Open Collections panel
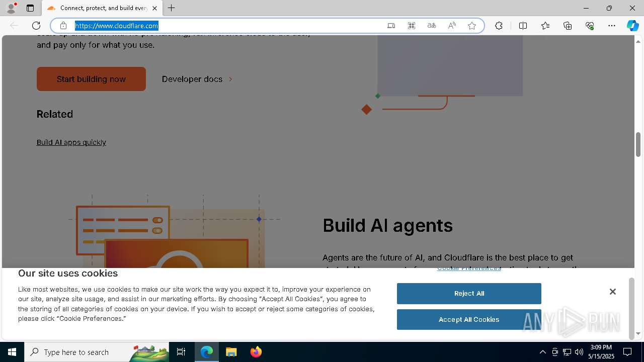Screen dimensions: 644x362 click(568, 26)
